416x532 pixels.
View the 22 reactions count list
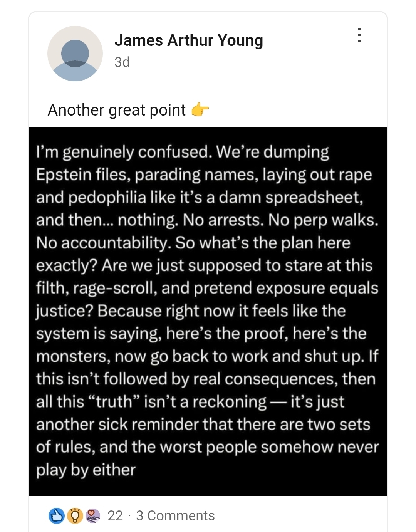[115, 515]
